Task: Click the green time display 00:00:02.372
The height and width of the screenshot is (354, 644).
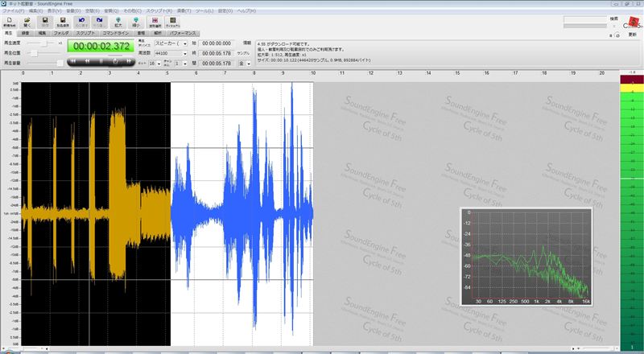Action: (101, 46)
